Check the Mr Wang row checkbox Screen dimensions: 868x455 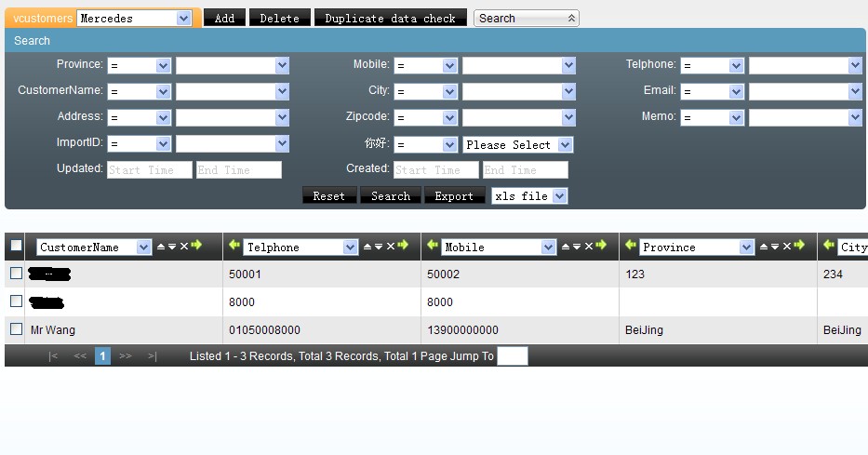click(16, 329)
